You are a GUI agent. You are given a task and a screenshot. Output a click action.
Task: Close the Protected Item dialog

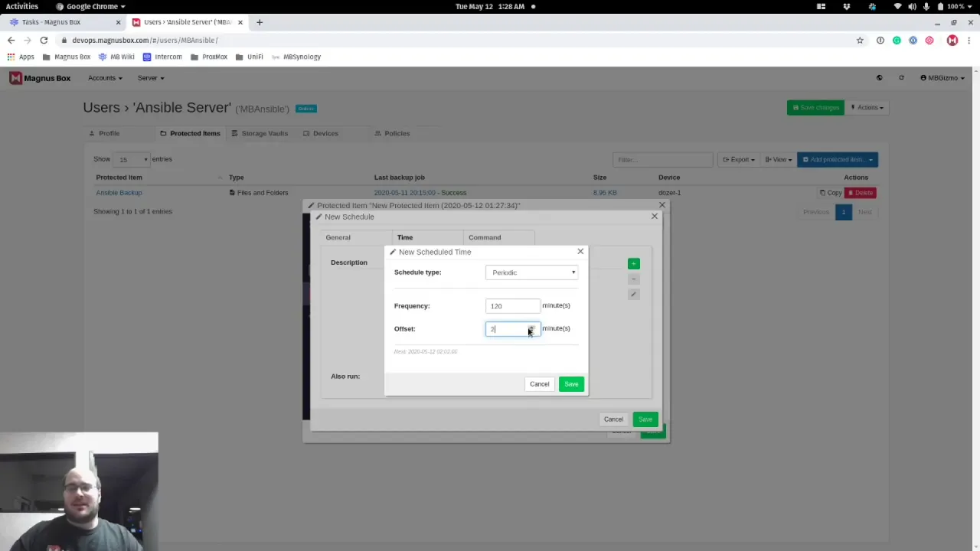(x=662, y=205)
